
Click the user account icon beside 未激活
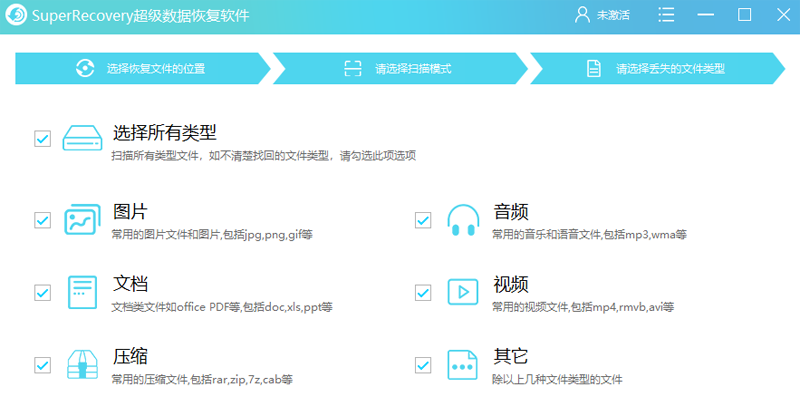582,15
